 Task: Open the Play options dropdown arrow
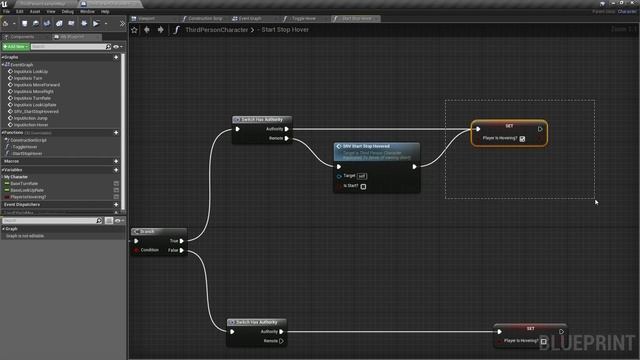pos(106,24)
